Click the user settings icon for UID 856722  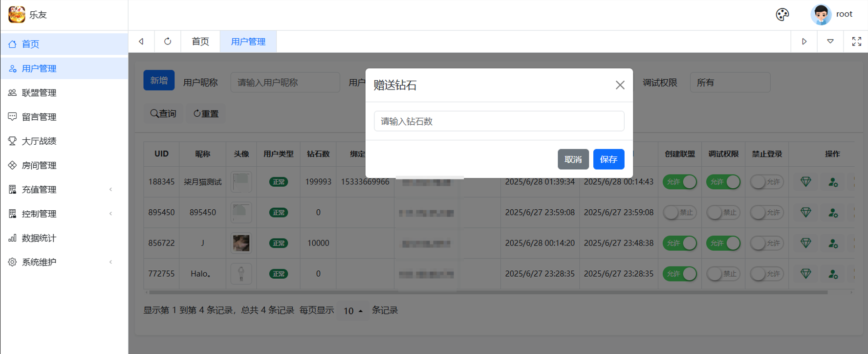833,243
